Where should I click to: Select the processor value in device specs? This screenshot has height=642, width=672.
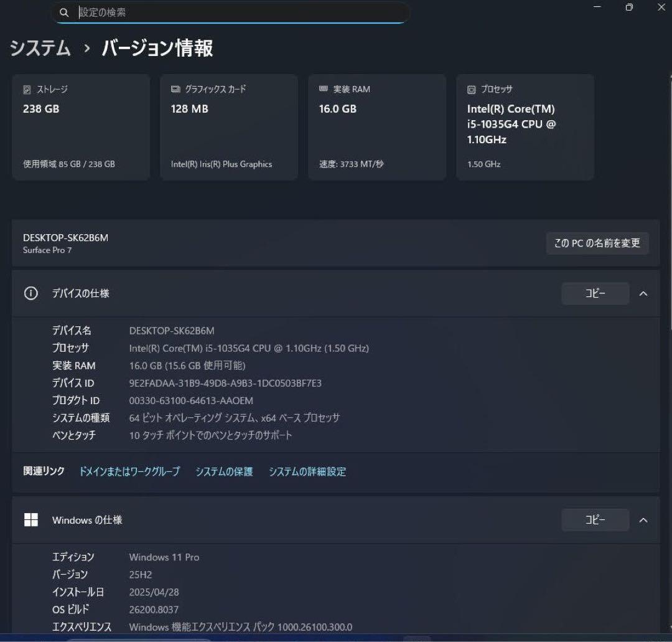[249, 348]
